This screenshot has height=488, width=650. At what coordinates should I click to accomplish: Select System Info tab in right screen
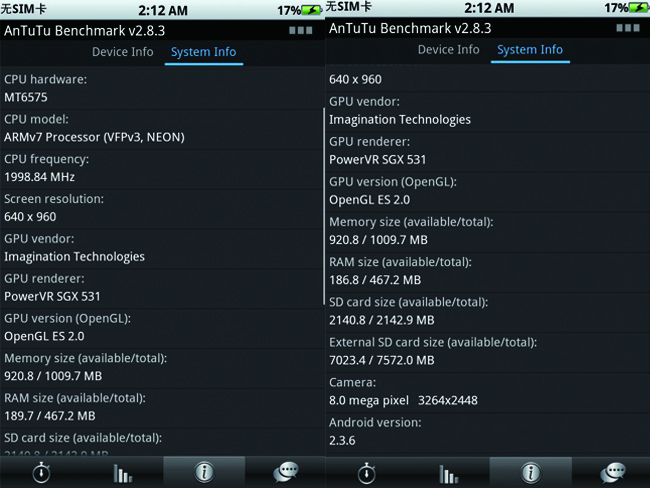[x=530, y=50]
